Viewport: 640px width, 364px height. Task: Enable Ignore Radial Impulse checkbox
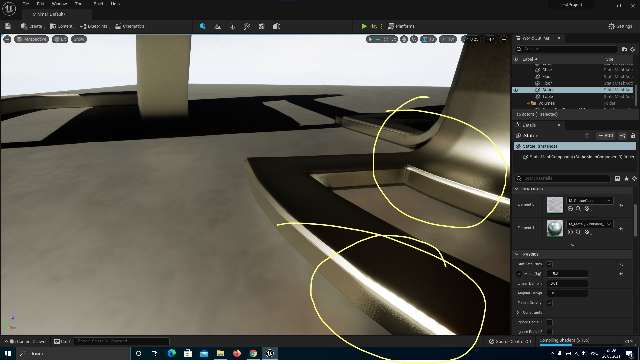point(550,322)
